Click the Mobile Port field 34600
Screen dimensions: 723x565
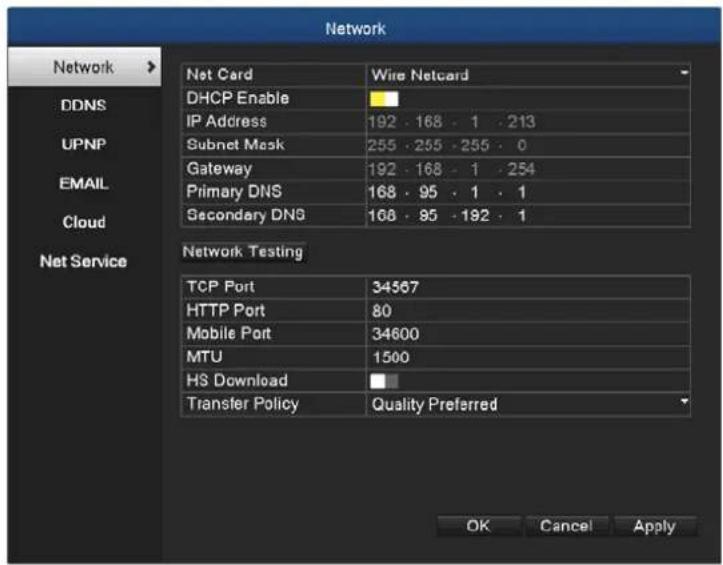[528, 334]
